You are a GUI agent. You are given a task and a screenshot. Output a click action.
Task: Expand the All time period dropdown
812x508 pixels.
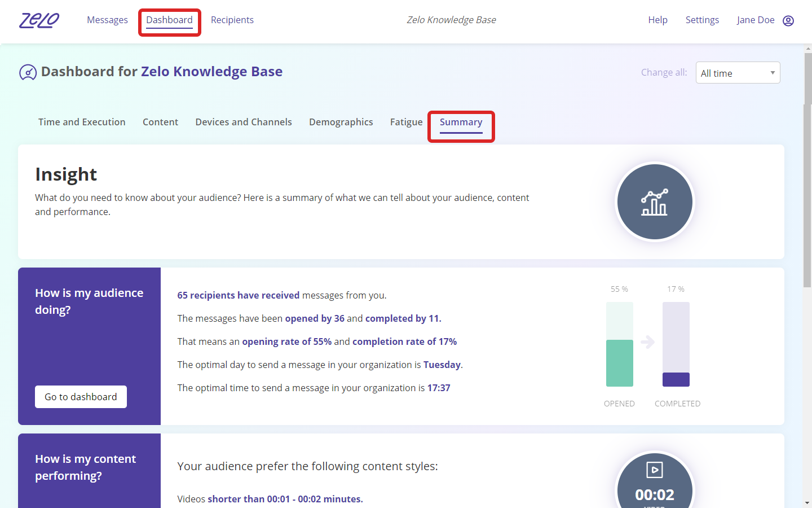coord(738,73)
